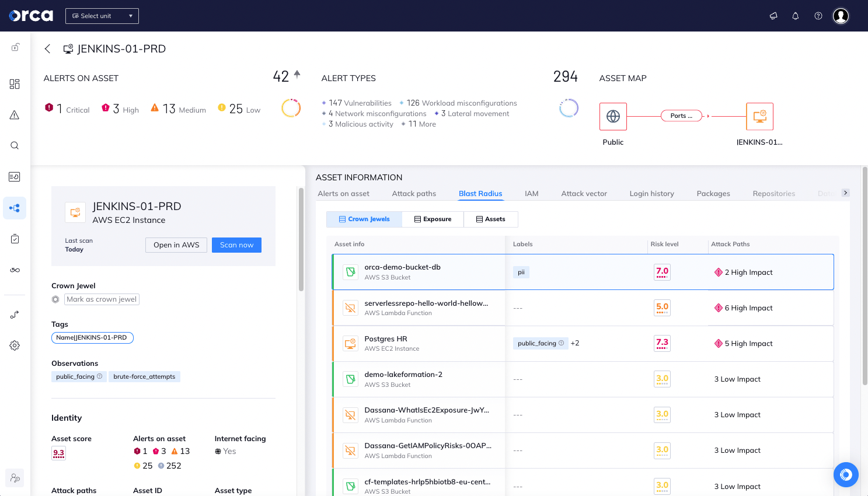Open the Select unit dropdown
This screenshot has height=496, width=868.
(x=102, y=16)
